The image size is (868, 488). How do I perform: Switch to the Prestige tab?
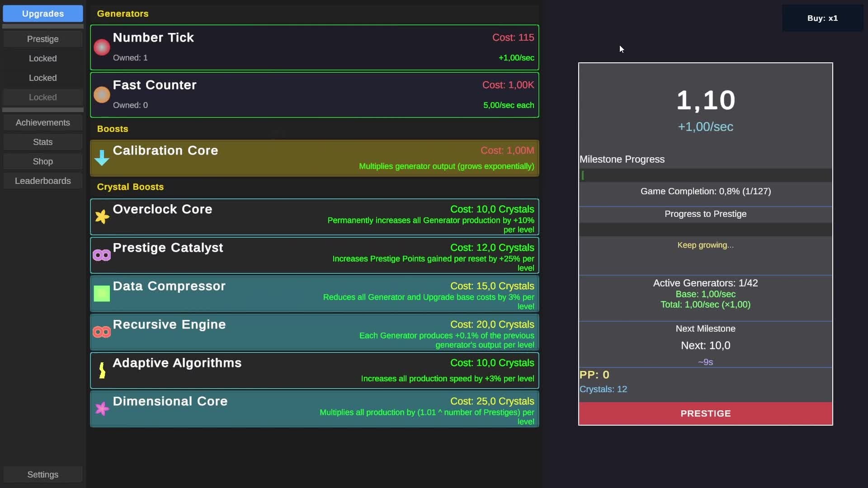pos(43,39)
